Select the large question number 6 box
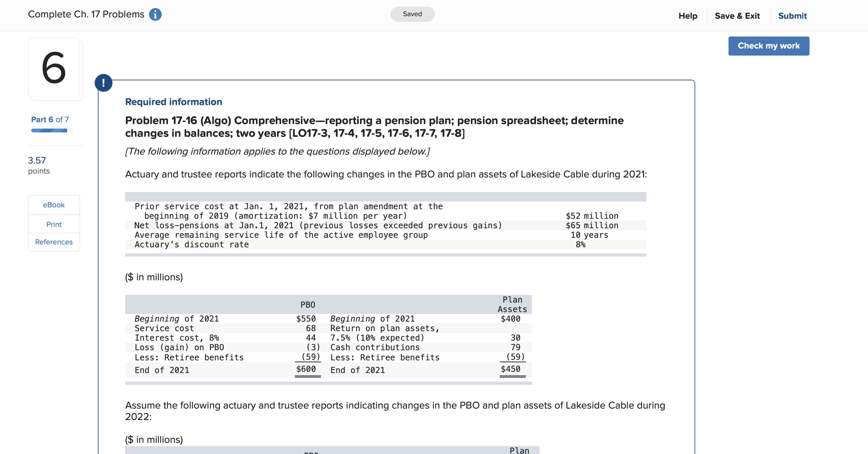868x454 pixels. pyautogui.click(x=54, y=68)
